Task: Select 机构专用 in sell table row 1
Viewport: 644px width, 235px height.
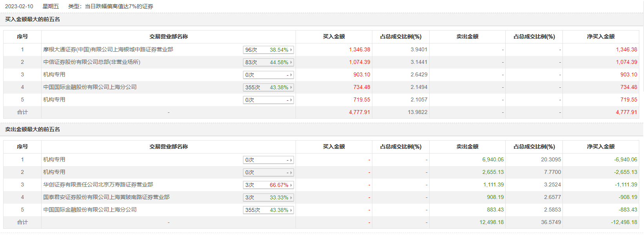Action: (54, 160)
